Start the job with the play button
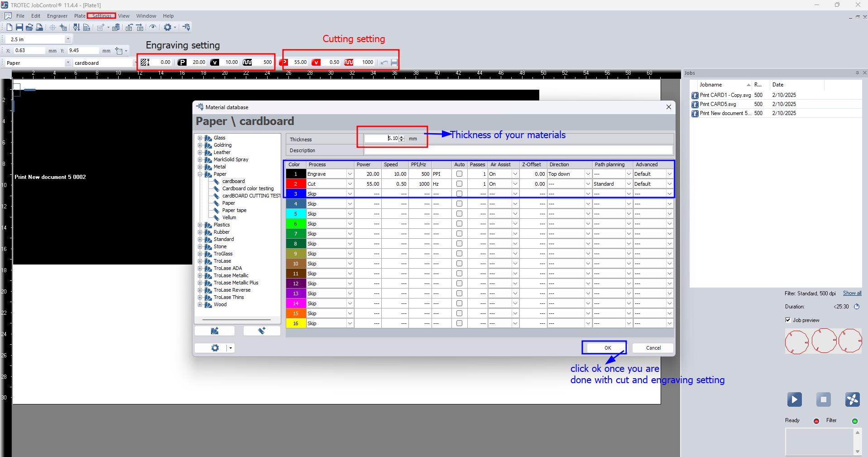 point(794,399)
